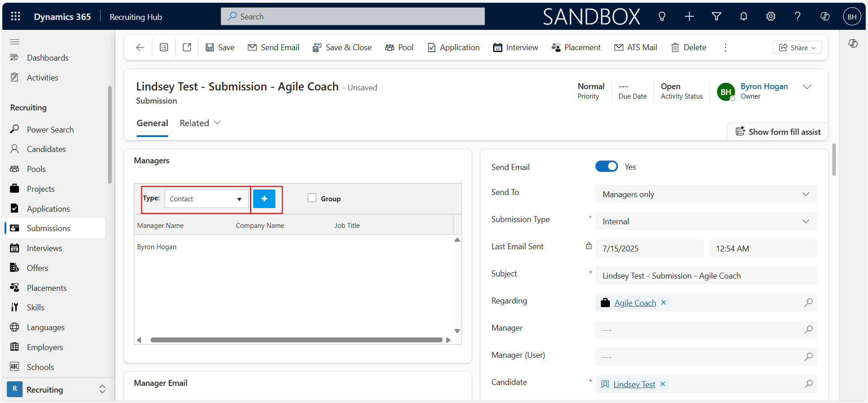Click Send Email in command bar
Viewport: 868px width, 403px height.
(274, 47)
